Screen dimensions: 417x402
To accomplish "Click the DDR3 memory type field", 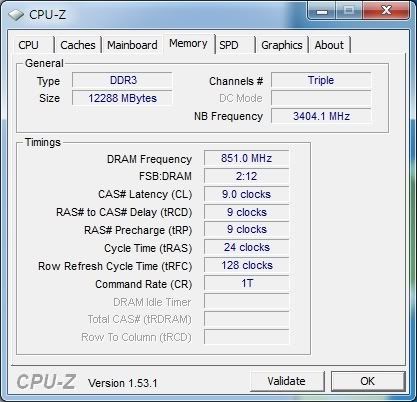I will [x=122, y=80].
